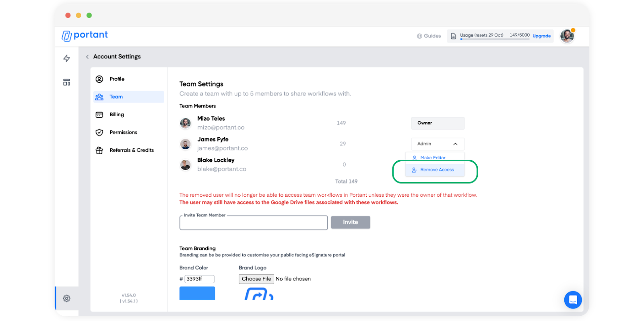Open the user avatar in the header
This screenshot has width=644, height=321.
coord(567,36)
